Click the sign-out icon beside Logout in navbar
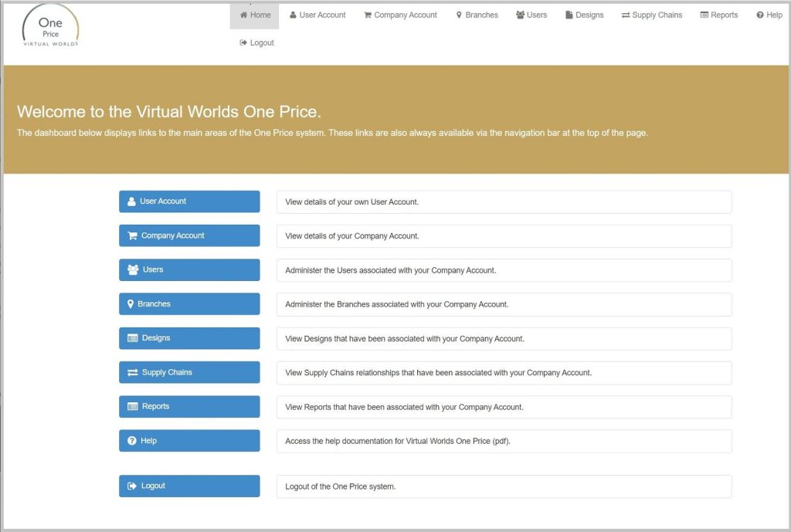Screen dimensions: 791x532 243,43
